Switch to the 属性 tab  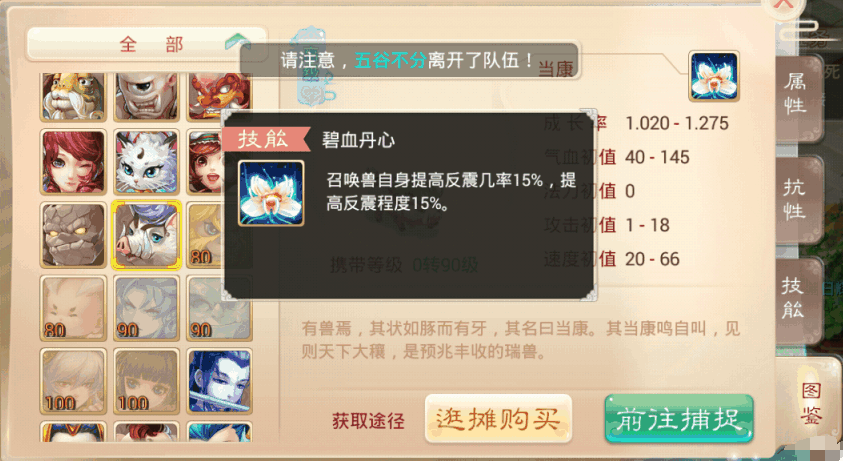pyautogui.click(x=796, y=95)
